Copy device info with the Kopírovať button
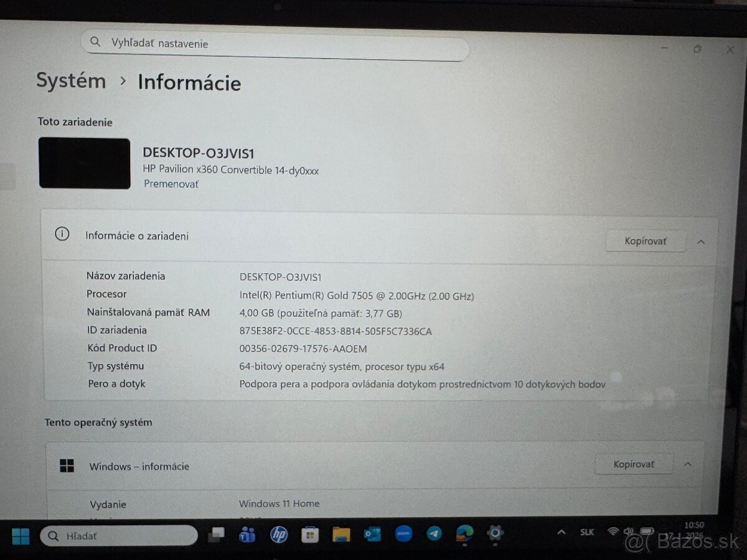This screenshot has height=560, width=747. [645, 241]
